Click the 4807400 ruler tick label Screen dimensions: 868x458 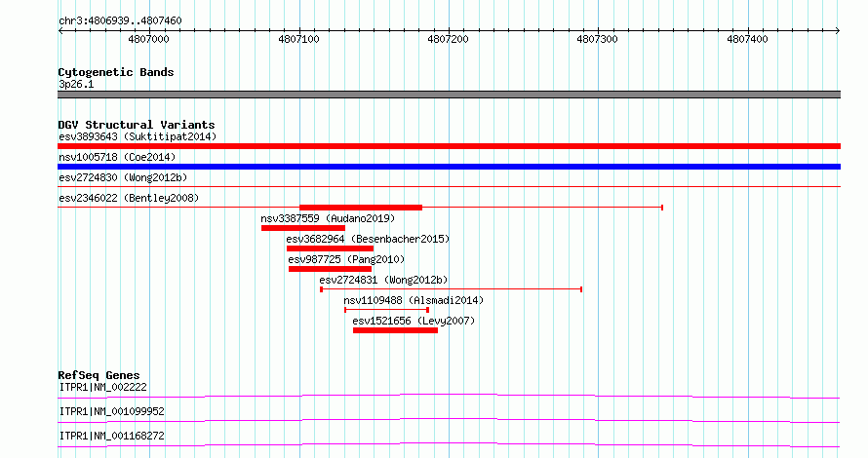pyautogui.click(x=747, y=39)
